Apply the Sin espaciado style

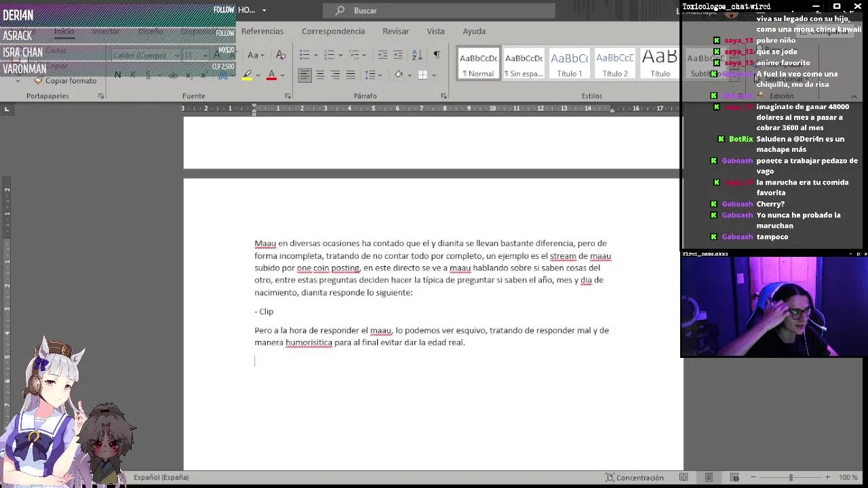(524, 63)
